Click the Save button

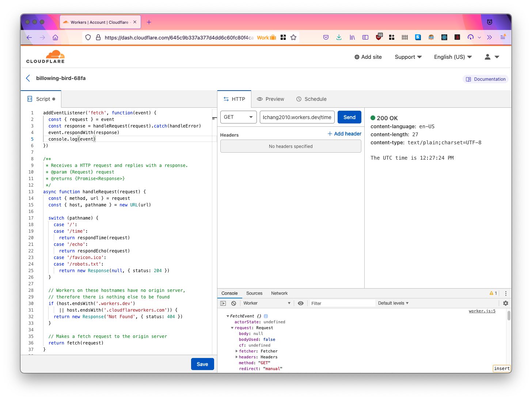(x=202, y=364)
